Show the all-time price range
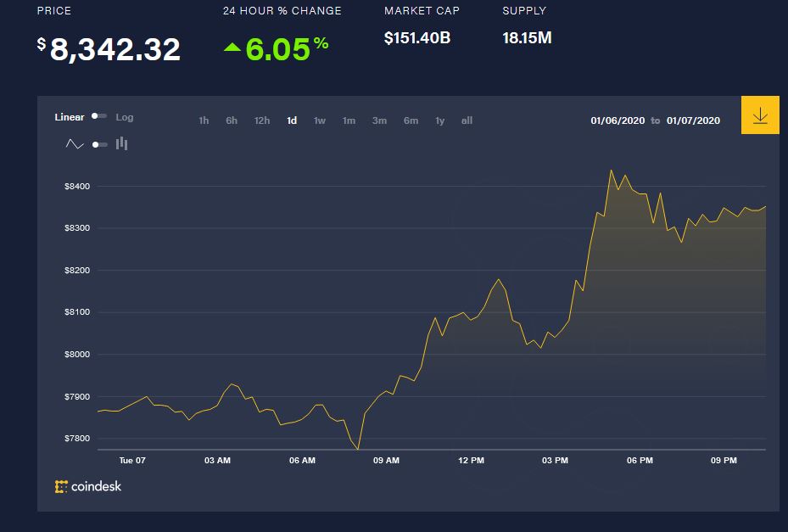This screenshot has height=532, width=788. 467,120
